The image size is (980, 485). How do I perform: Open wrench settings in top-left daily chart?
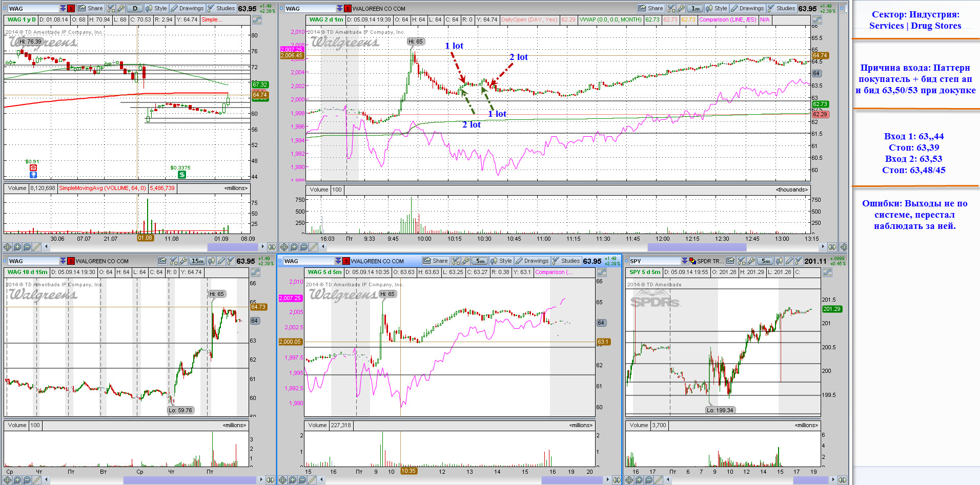(121, 8)
